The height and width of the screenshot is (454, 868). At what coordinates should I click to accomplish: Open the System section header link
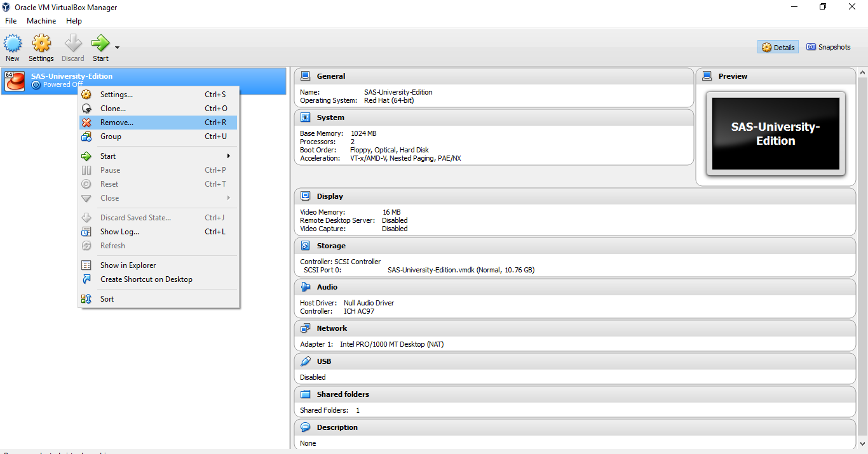(330, 117)
